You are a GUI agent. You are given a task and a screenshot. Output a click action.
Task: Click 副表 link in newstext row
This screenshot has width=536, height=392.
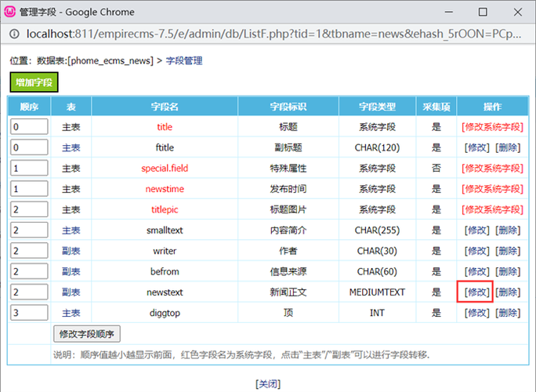click(71, 292)
